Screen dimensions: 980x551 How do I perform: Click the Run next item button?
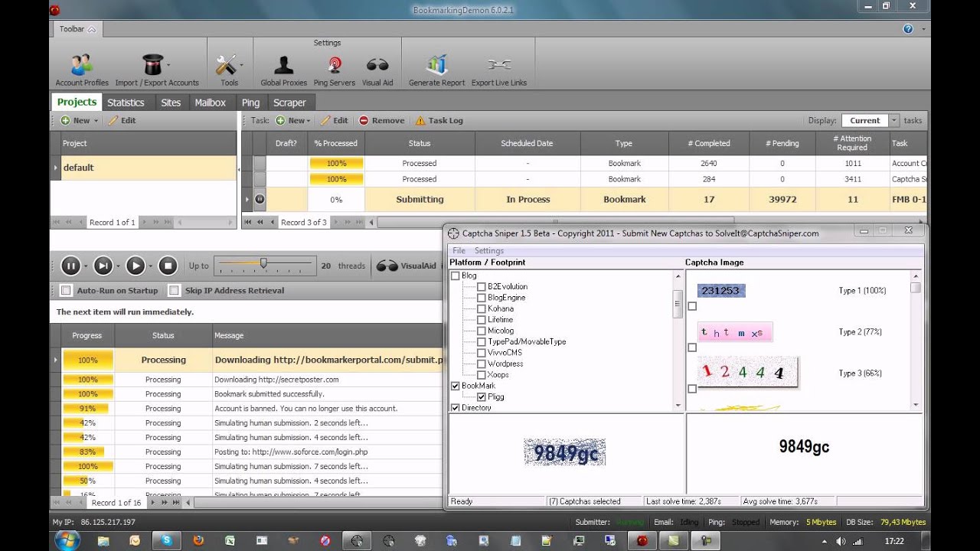(x=103, y=266)
